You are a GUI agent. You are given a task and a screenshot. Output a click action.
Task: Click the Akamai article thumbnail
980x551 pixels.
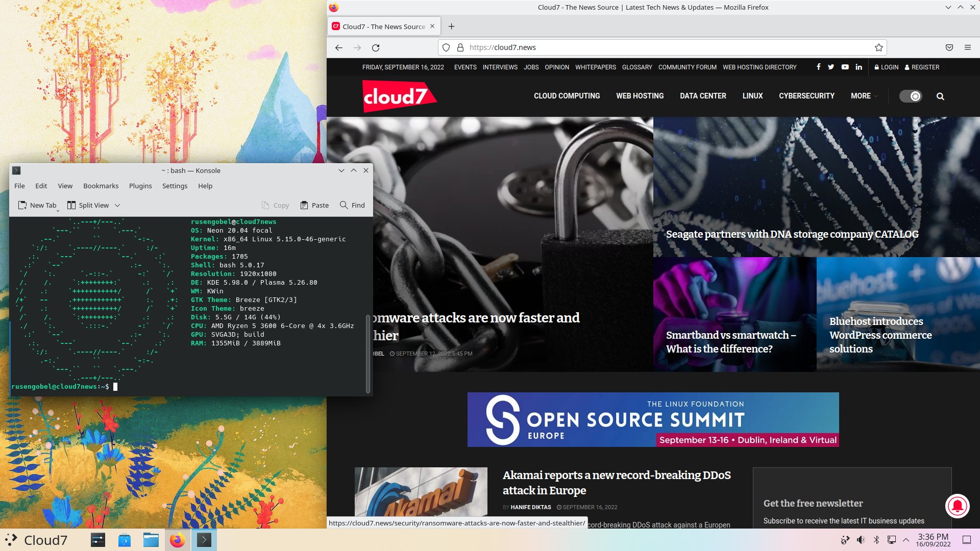(421, 492)
